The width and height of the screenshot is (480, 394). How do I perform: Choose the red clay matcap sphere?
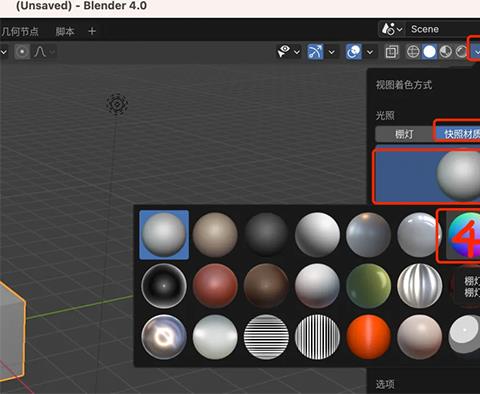215,286
